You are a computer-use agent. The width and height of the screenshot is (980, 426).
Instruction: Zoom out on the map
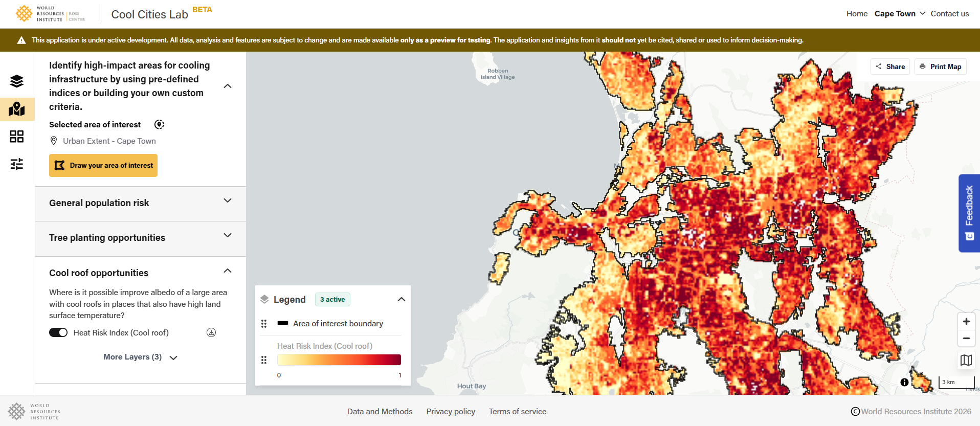coord(966,339)
